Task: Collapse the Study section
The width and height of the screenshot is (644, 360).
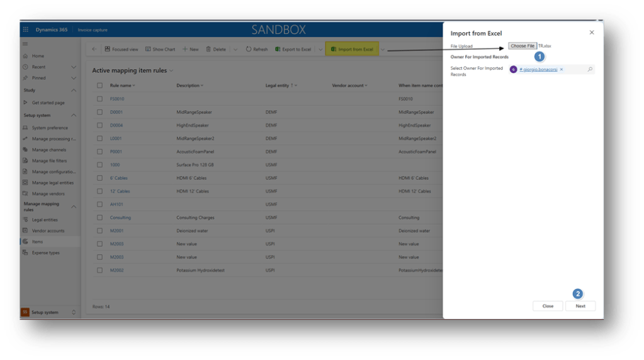Action: tap(74, 90)
